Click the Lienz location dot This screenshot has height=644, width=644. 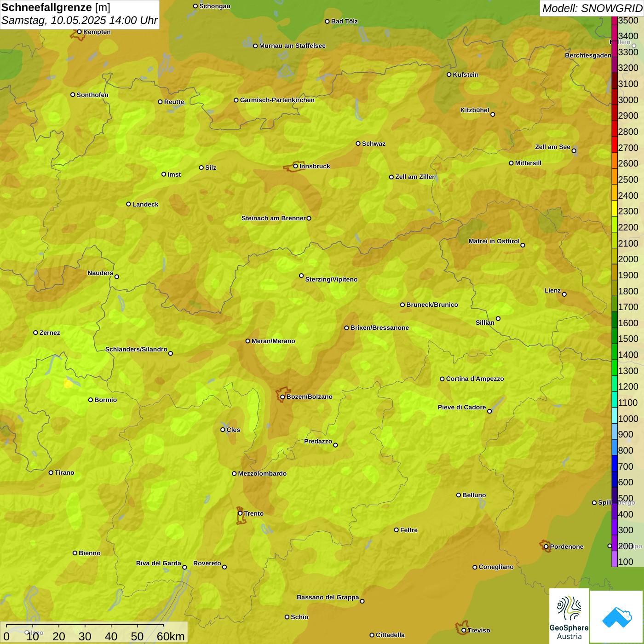click(564, 294)
